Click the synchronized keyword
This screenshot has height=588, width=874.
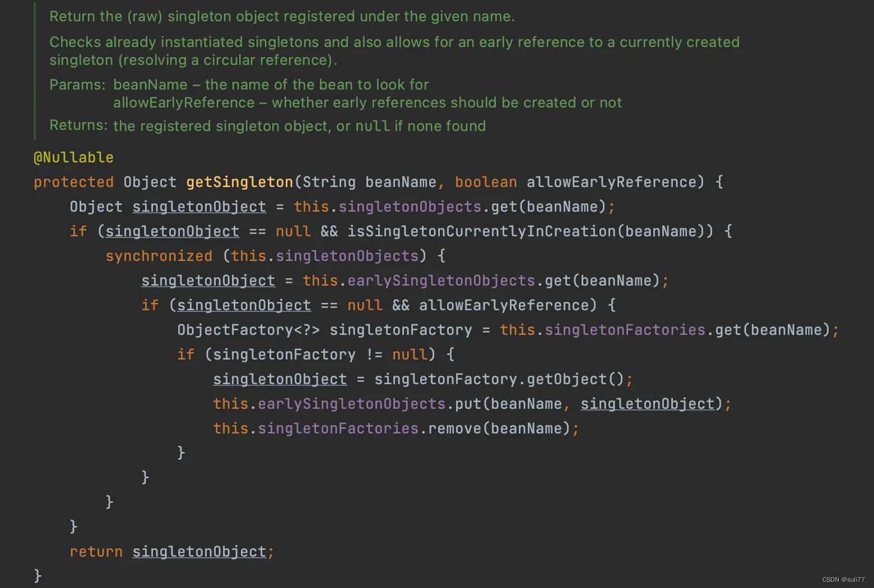(x=159, y=256)
